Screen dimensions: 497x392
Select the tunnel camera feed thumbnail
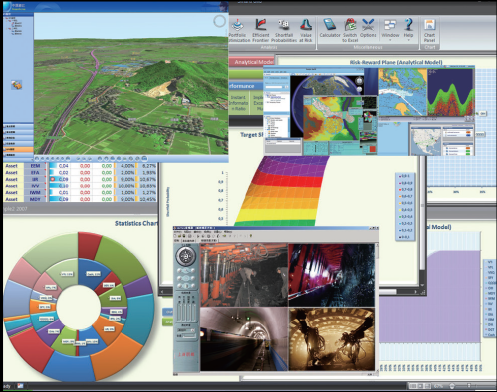click(x=244, y=339)
